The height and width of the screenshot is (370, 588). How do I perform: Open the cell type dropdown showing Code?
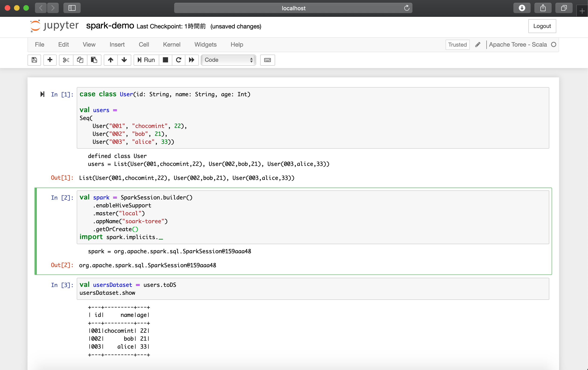click(228, 60)
